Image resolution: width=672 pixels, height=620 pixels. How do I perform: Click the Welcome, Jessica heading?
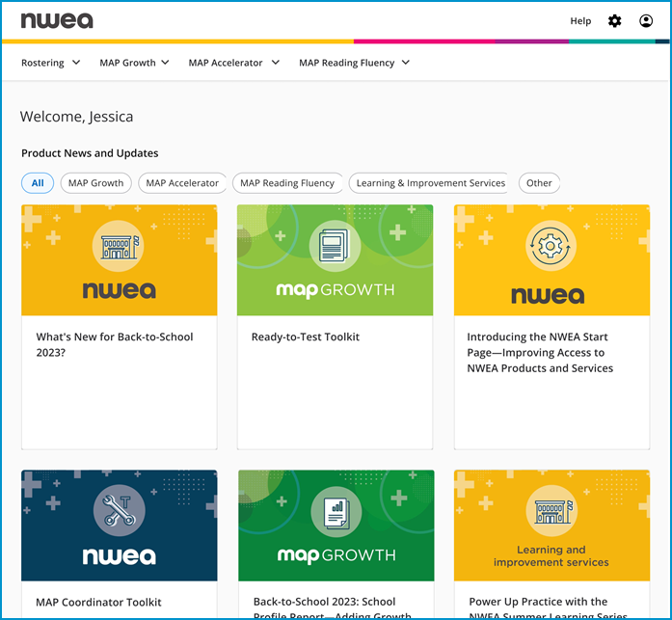tap(76, 117)
